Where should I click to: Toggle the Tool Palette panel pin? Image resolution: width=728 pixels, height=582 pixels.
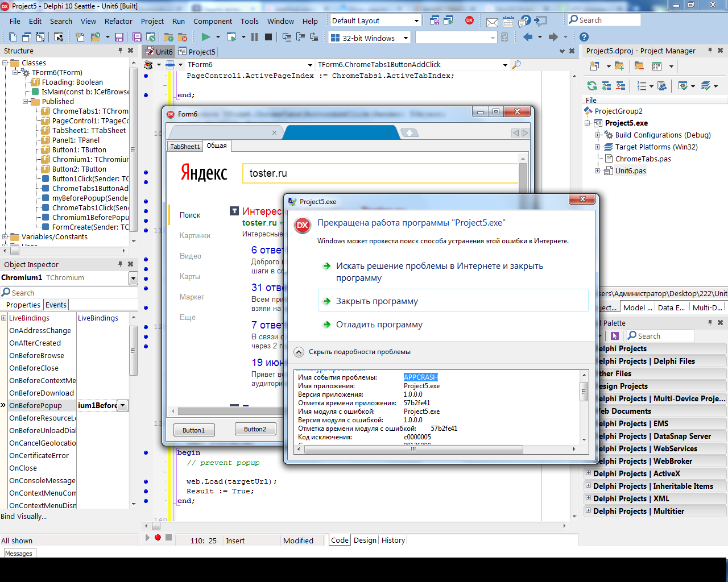click(x=710, y=323)
